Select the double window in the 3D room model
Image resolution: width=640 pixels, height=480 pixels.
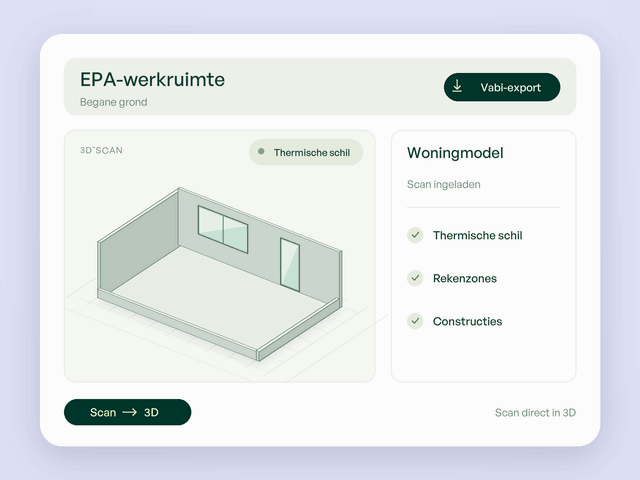click(x=223, y=229)
